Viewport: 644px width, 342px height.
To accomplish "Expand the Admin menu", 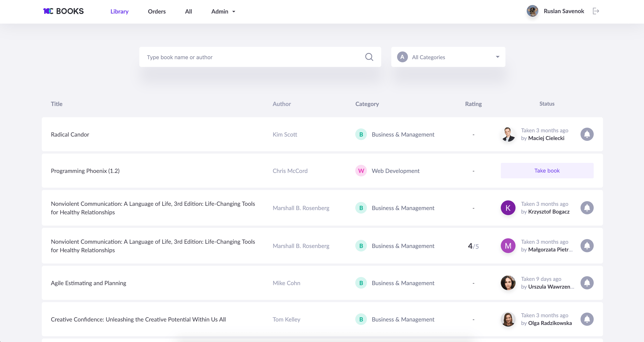I will pos(223,11).
